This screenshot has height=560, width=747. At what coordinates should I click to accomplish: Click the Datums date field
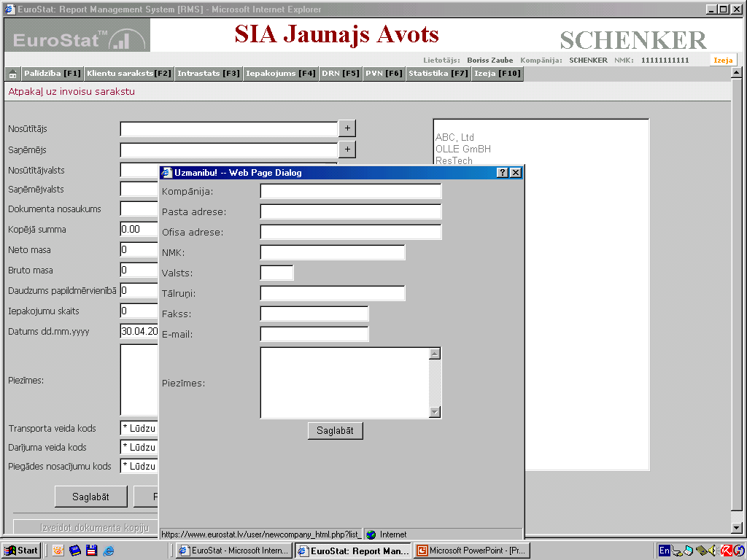click(x=139, y=332)
